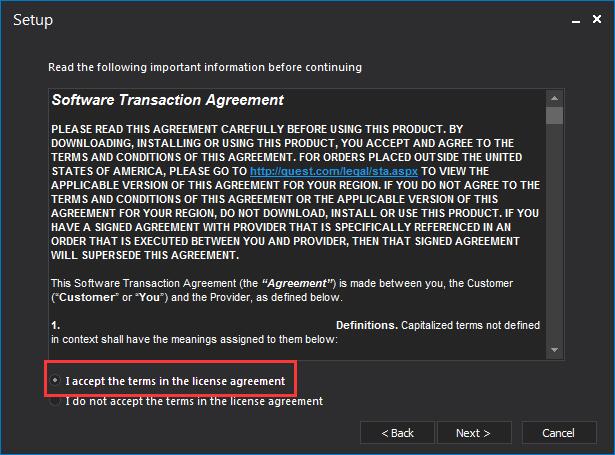615x455 pixels.
Task: Click the "Definitions." section heading text
Action: (x=367, y=325)
